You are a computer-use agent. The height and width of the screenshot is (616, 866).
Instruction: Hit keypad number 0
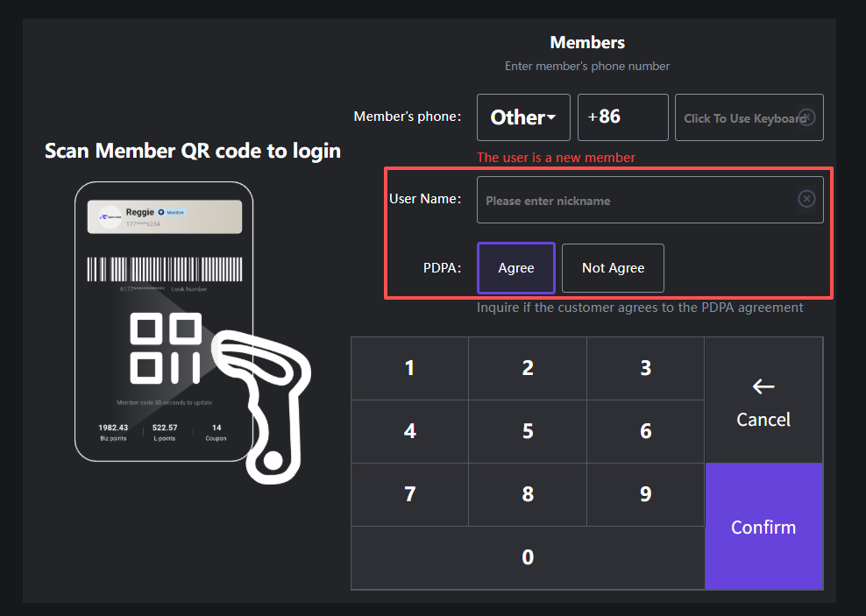(528, 557)
